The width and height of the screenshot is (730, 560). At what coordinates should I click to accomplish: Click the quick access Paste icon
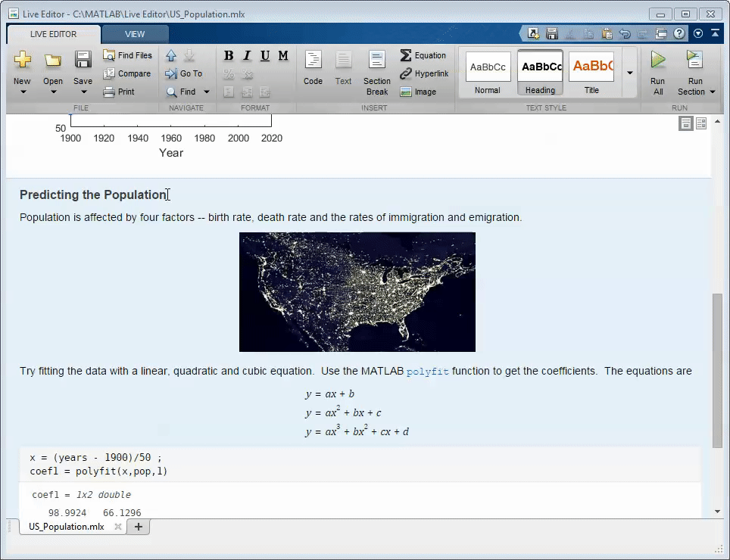click(607, 33)
